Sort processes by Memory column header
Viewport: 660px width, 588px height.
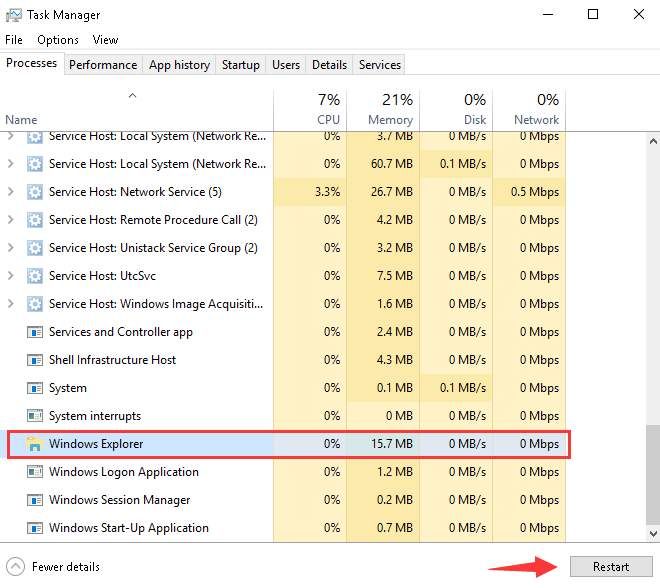pyautogui.click(x=382, y=109)
